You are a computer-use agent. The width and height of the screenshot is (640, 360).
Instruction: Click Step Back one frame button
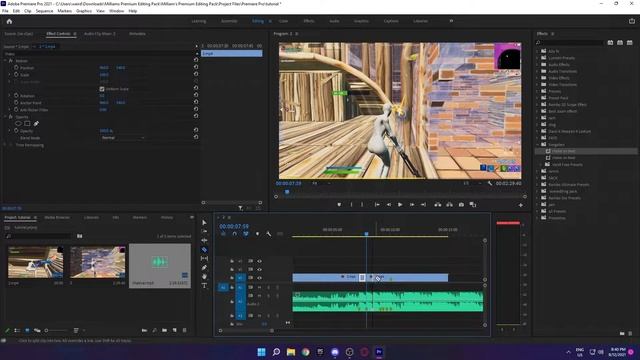pyautogui.click(x=389, y=204)
